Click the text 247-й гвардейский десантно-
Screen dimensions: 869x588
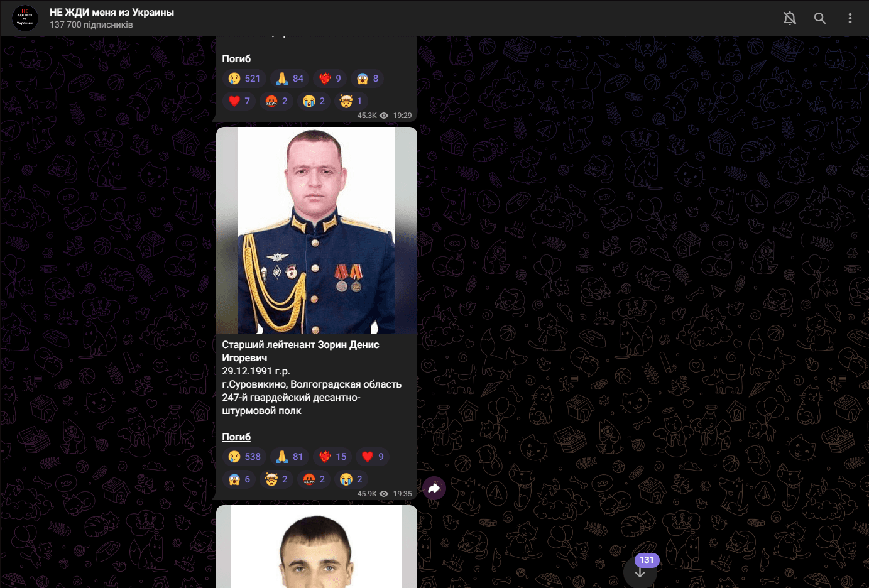[291, 397]
